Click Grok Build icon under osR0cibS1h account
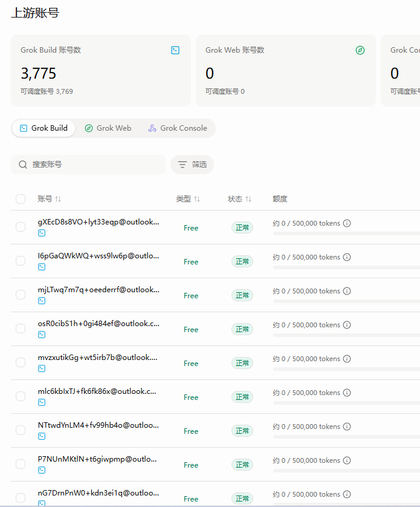The height and width of the screenshot is (507, 420). pos(42,335)
